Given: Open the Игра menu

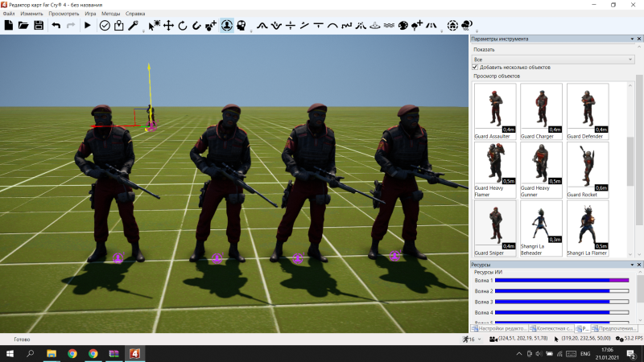Looking at the screenshot, I should pos(90,14).
